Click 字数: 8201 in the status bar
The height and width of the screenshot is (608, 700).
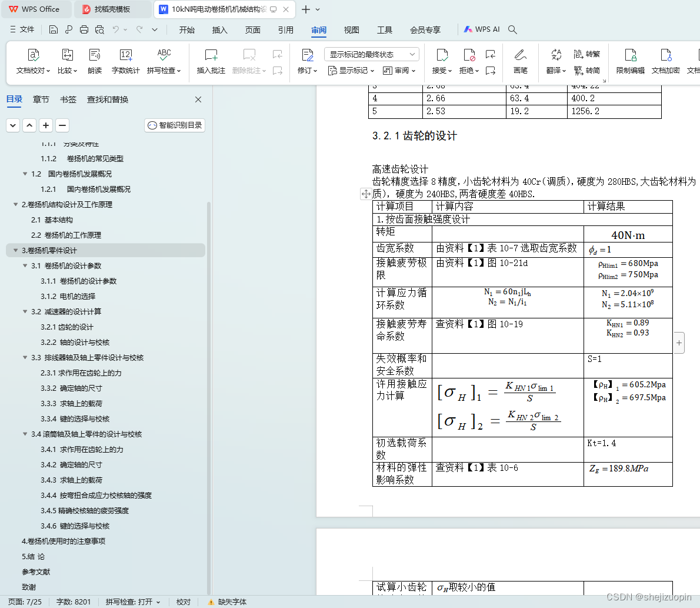(x=73, y=602)
